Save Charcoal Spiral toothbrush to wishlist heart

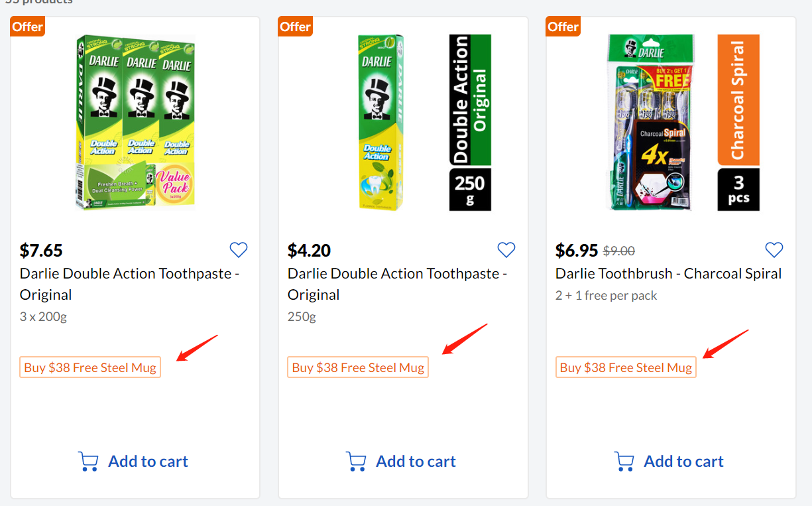774,250
